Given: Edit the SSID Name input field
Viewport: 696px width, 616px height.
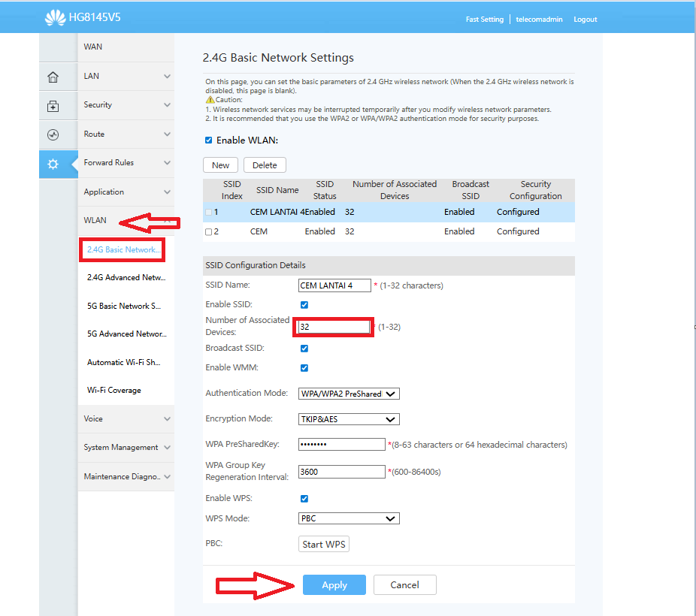Looking at the screenshot, I should tap(334, 285).
